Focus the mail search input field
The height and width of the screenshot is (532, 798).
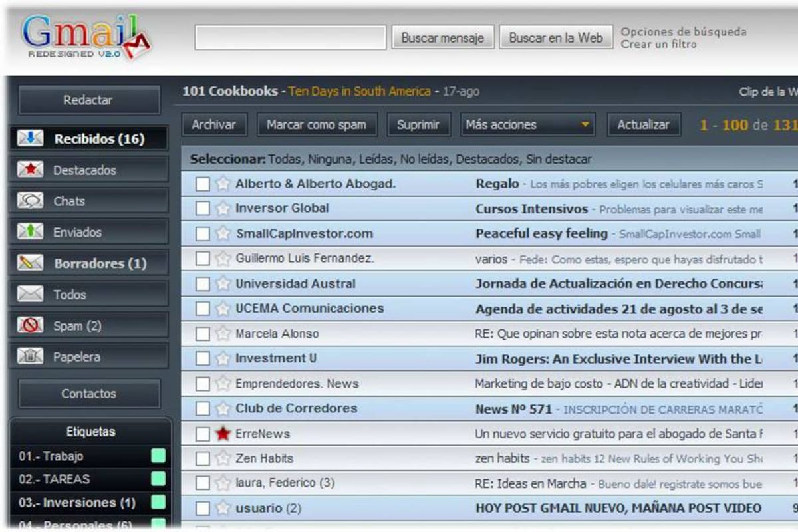click(x=290, y=37)
